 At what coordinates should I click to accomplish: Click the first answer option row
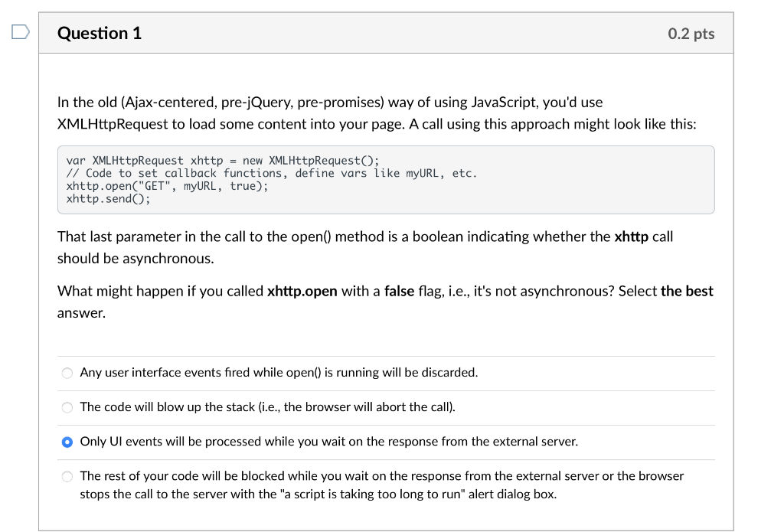[x=279, y=373]
